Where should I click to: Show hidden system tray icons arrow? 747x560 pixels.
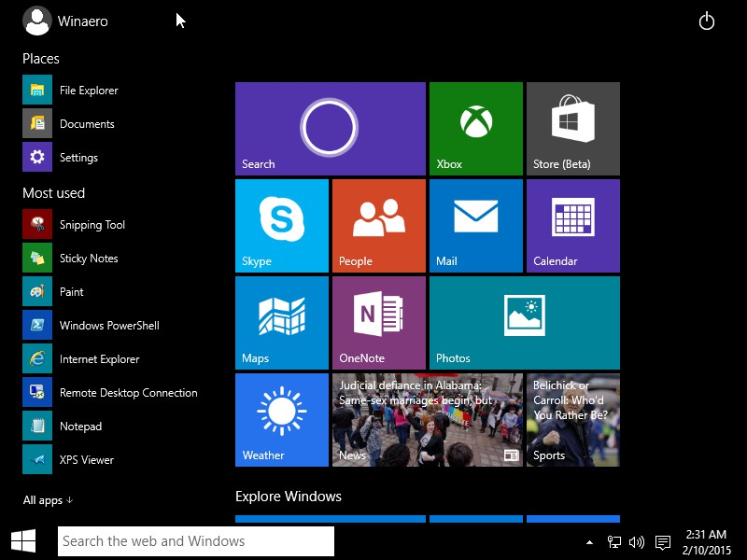pyautogui.click(x=589, y=542)
